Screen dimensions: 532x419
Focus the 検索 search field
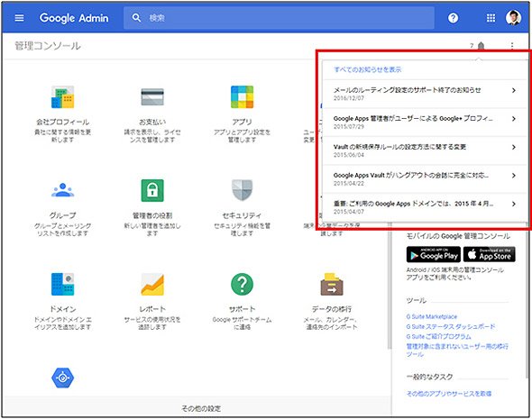coord(279,18)
